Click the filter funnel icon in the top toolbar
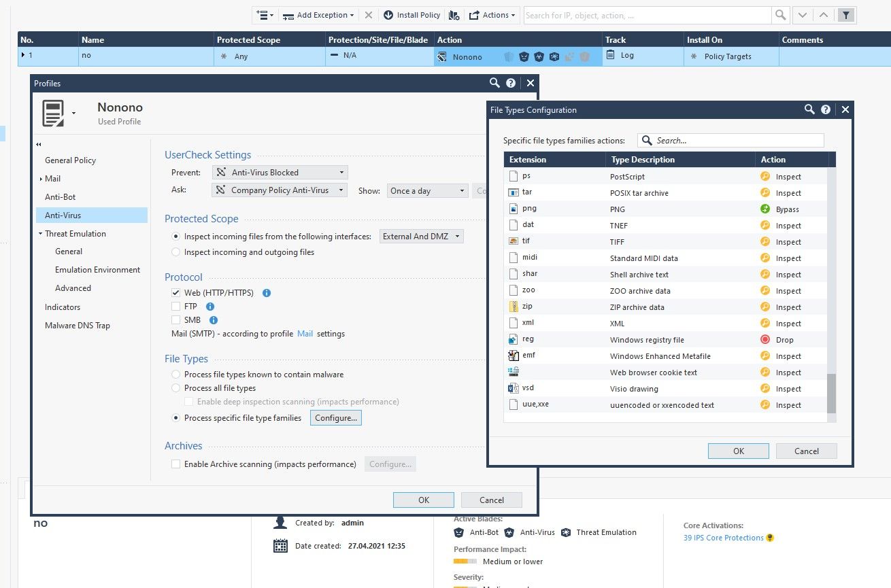Screen dimensions: 891x588 click(x=845, y=14)
